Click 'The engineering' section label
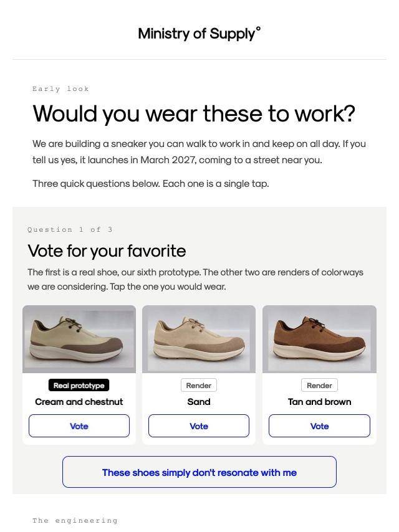The width and height of the screenshot is (399, 532). pos(75,520)
